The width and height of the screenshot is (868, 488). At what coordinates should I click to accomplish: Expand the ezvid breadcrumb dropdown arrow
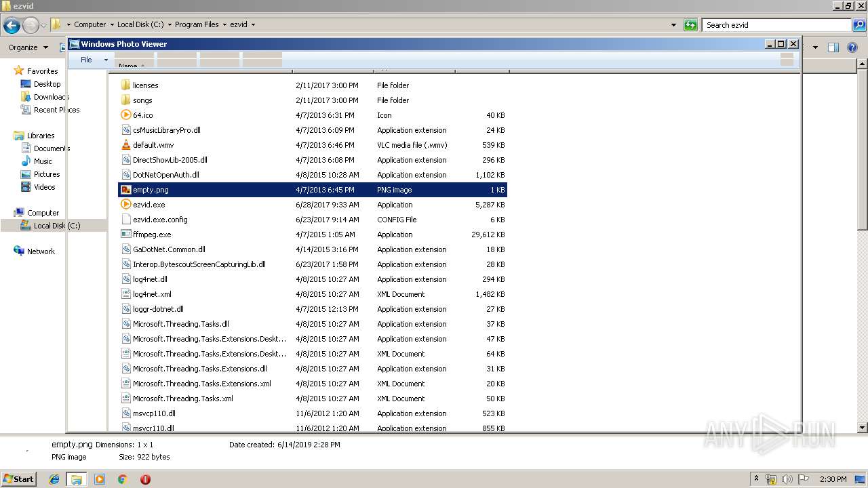254,24
